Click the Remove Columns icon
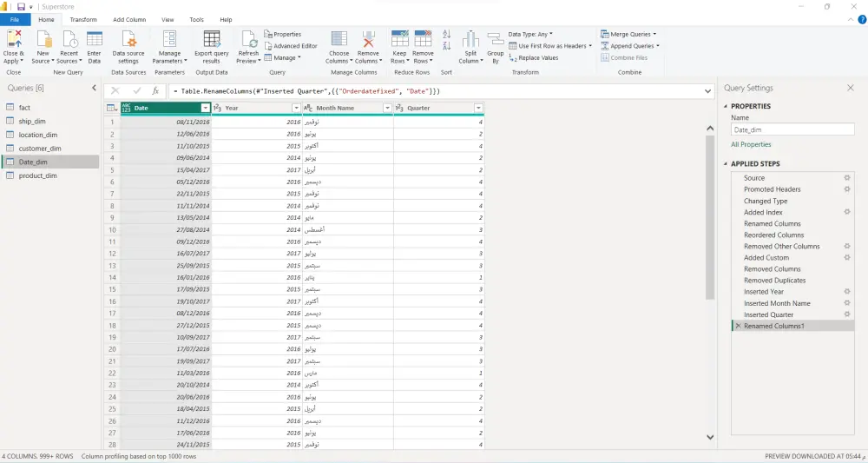This screenshot has width=868, height=463. pyautogui.click(x=368, y=39)
